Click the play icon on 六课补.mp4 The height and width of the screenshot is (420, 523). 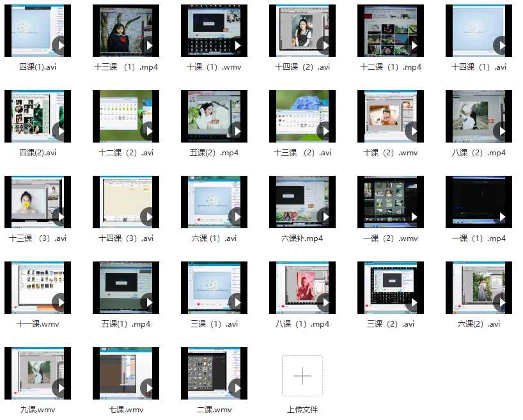pyautogui.click(x=325, y=217)
